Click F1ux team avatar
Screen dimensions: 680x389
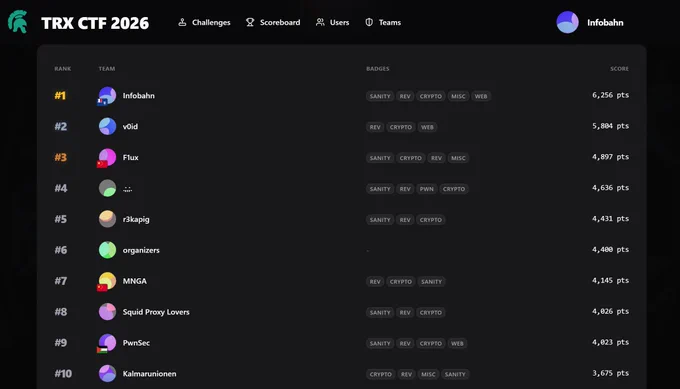click(107, 157)
